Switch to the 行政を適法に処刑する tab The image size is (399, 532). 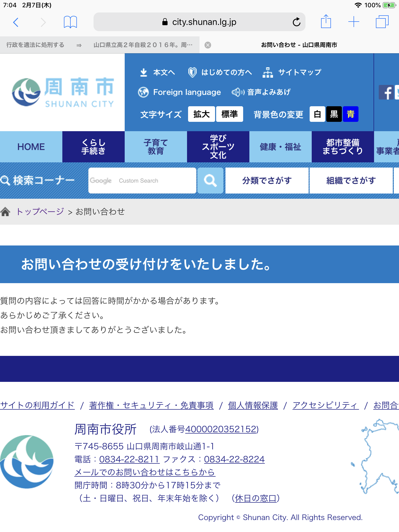tap(35, 45)
